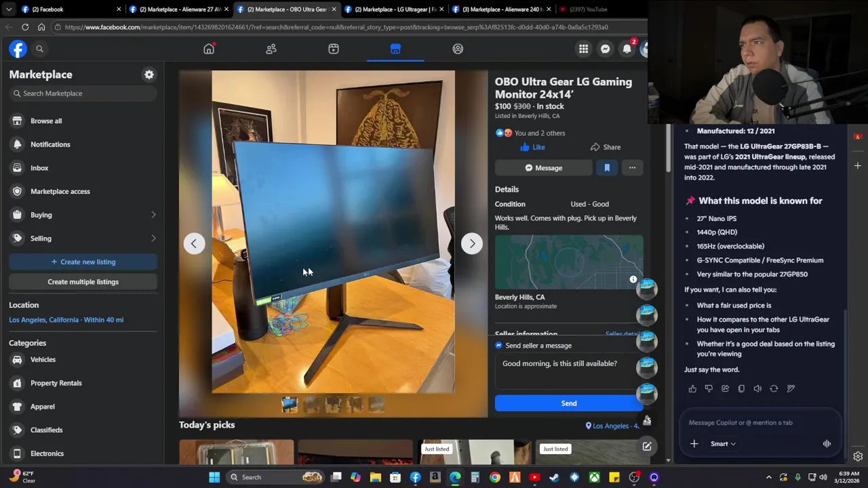Open Google Chrome from taskbar
The image size is (868, 488).
coord(495,477)
